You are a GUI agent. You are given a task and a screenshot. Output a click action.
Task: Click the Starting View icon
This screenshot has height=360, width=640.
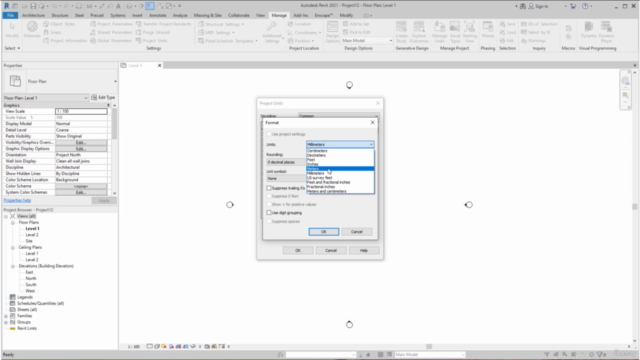[x=470, y=32]
